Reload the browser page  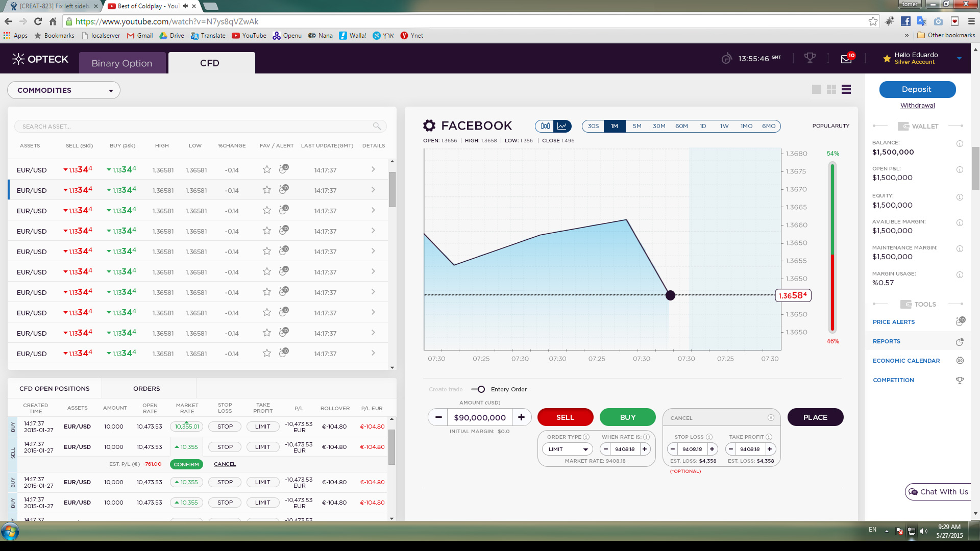(x=38, y=21)
